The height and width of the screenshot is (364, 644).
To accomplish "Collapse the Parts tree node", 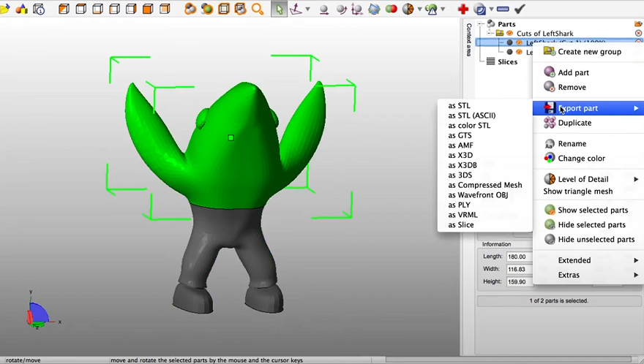I will 481,24.
